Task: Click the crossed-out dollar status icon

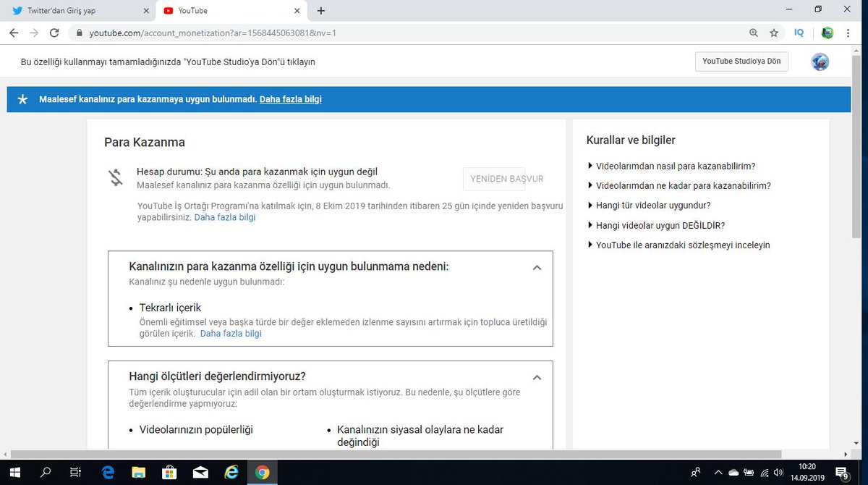Action: point(116,177)
